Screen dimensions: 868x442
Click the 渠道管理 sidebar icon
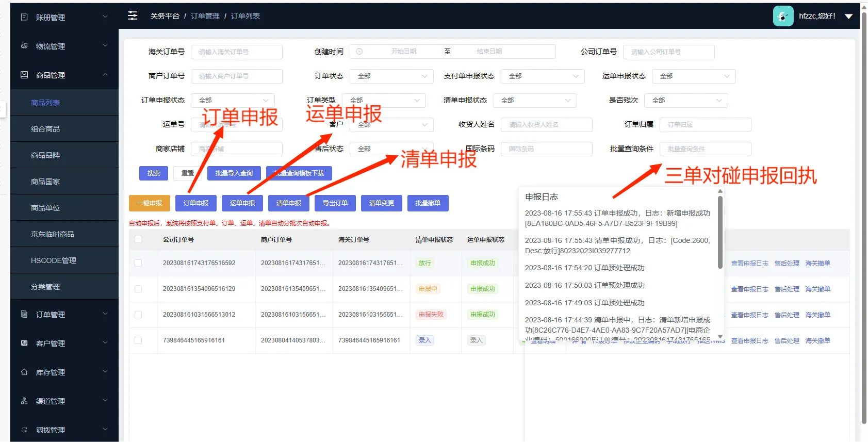pos(24,401)
